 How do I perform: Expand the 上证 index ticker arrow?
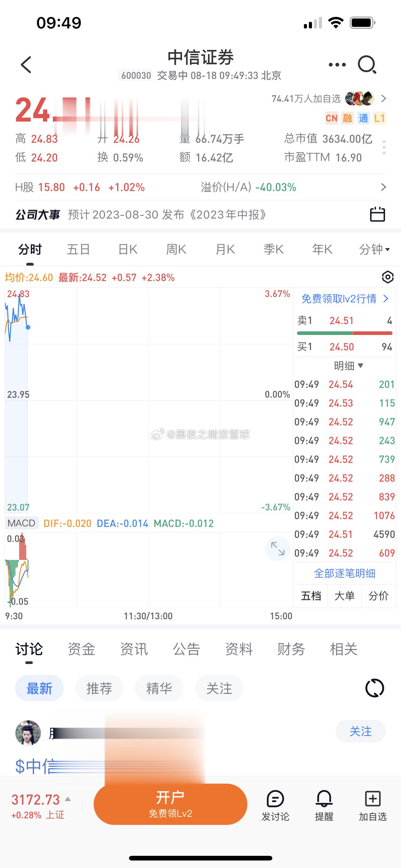(x=68, y=799)
